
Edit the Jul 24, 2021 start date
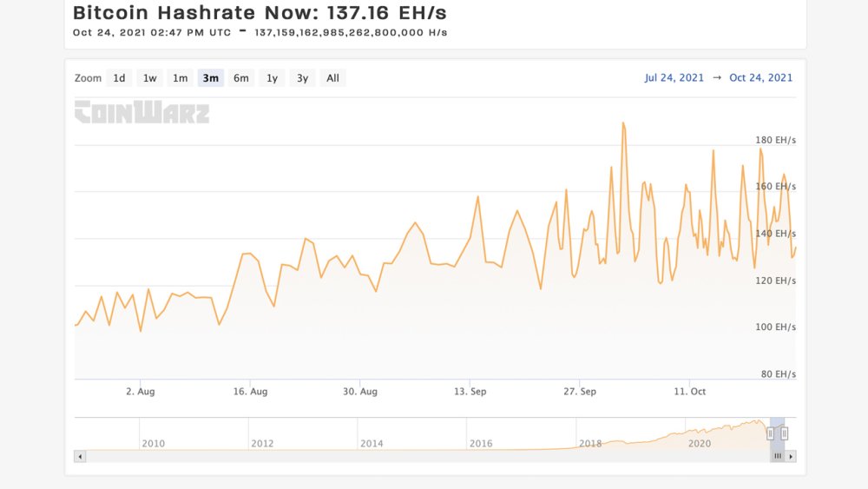tap(674, 77)
